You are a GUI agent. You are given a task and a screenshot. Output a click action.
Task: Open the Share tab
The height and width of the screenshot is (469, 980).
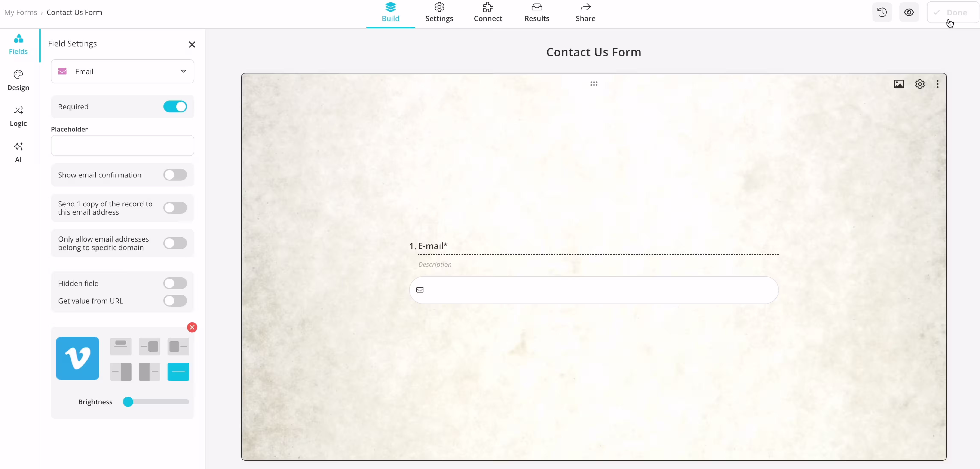pos(585,13)
